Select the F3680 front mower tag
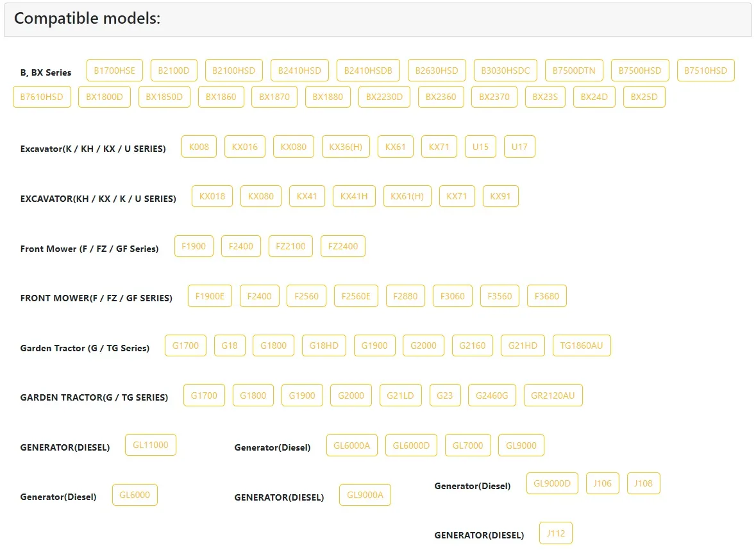The width and height of the screenshot is (756, 557). click(x=546, y=296)
